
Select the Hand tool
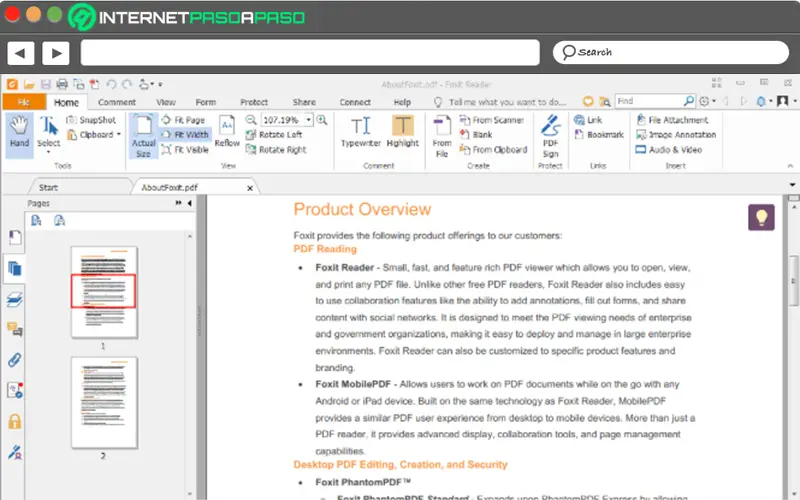pyautogui.click(x=19, y=131)
